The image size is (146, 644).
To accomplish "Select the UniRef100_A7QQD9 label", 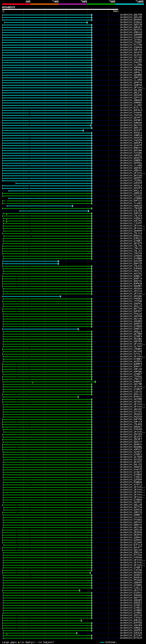I will (131, 198).
